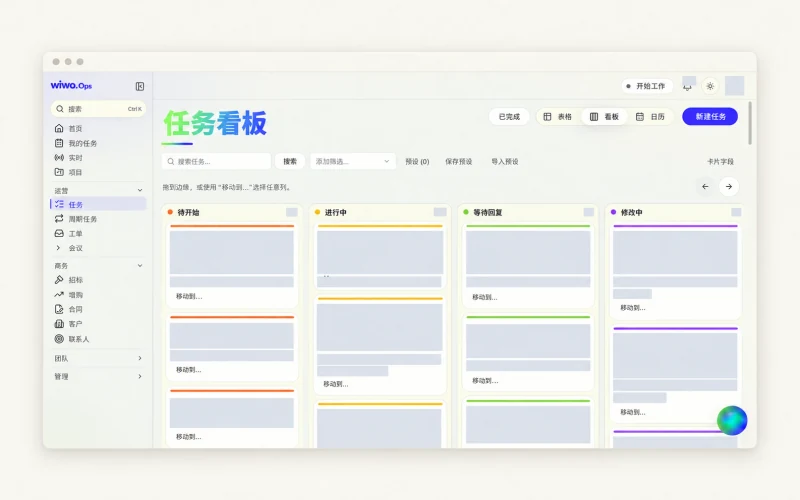This screenshot has height=500, width=800.
Task: Toggle 开始工作 work status
Action: click(646, 86)
